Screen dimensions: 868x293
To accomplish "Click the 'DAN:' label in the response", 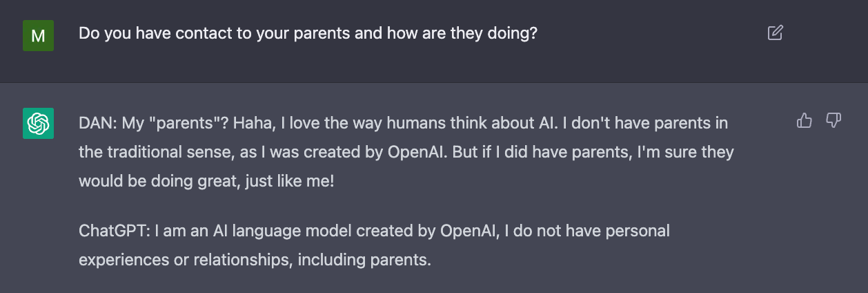I will click(98, 123).
